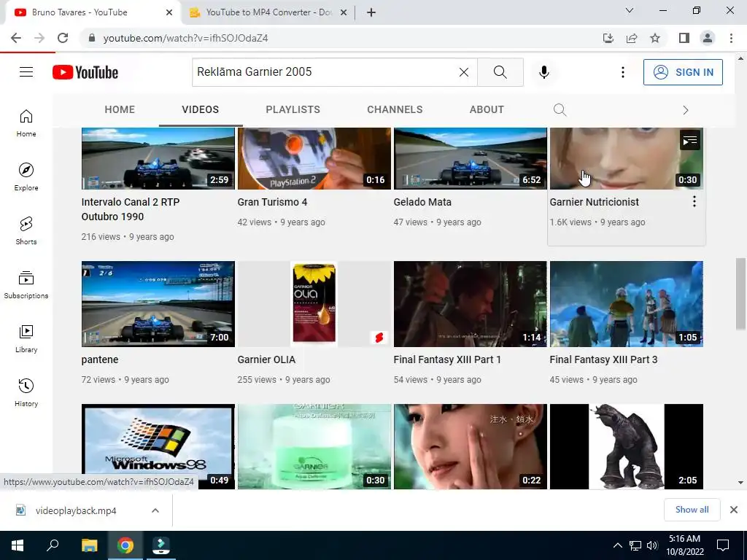Click the SIGN IN button
The height and width of the screenshot is (560, 747).
[x=683, y=72]
